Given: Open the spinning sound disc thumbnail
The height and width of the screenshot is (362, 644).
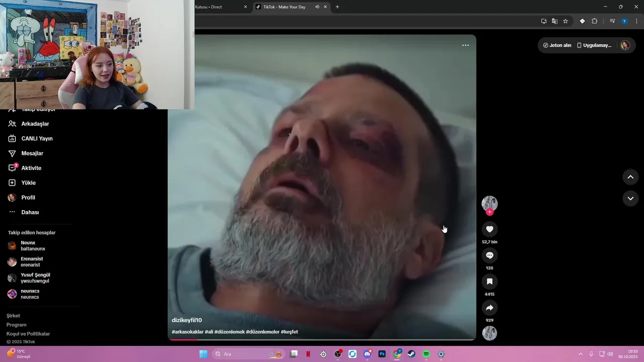Looking at the screenshot, I should coord(490,333).
